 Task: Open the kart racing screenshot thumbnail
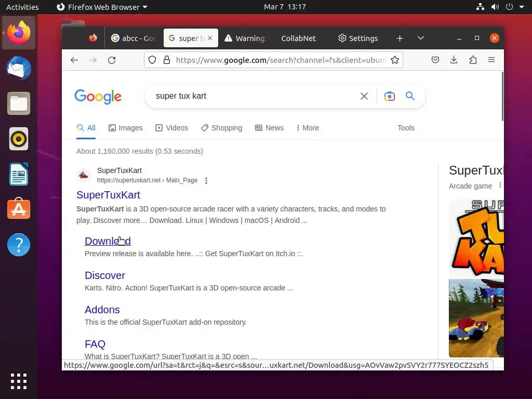(476, 318)
